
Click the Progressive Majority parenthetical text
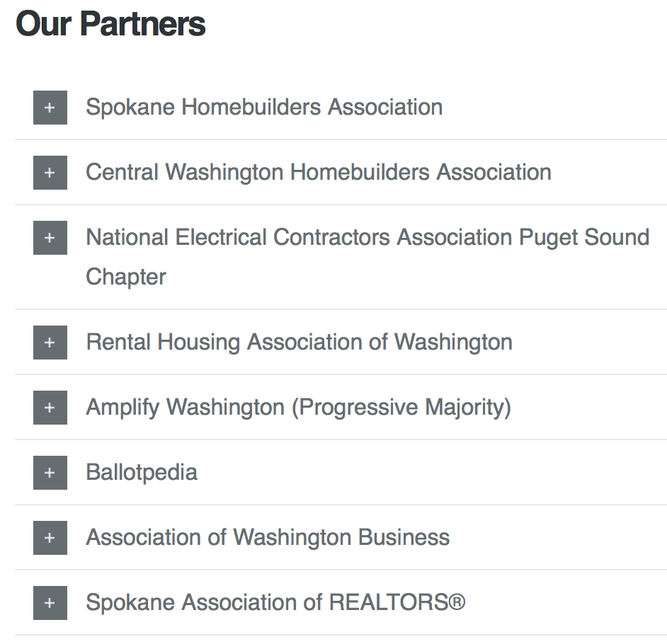click(401, 408)
